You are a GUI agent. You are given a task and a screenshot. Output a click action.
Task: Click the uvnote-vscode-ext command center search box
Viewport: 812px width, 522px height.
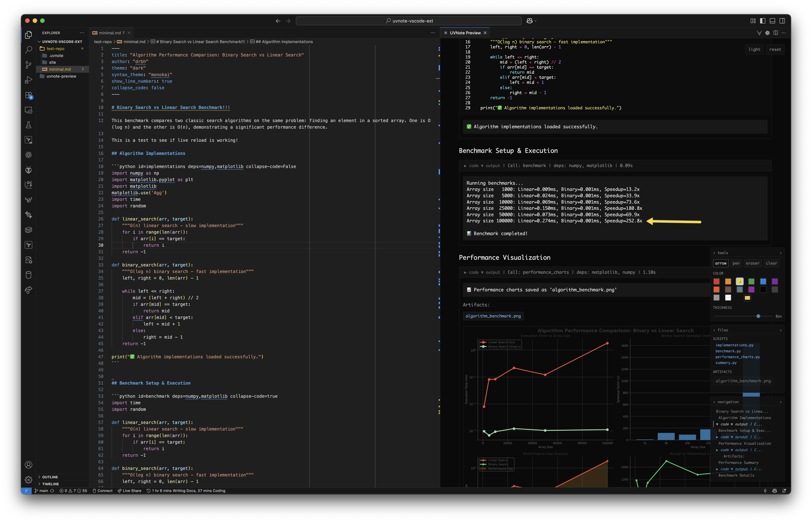pos(409,21)
